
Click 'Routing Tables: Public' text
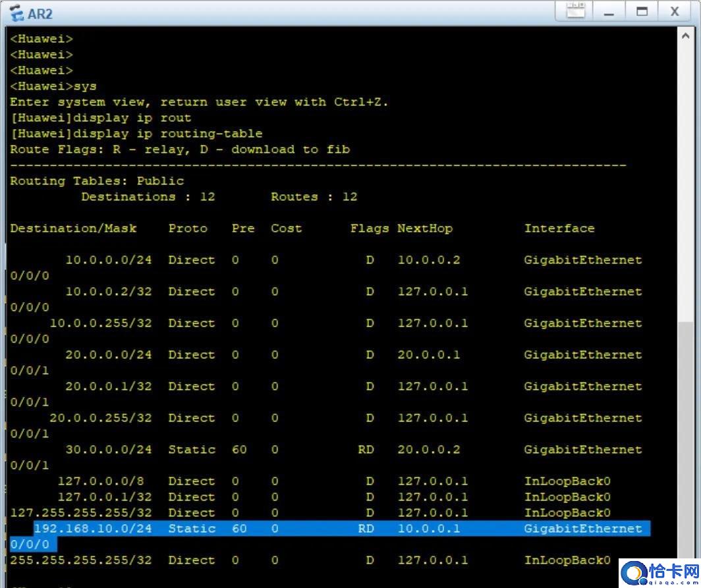pyautogui.click(x=97, y=181)
